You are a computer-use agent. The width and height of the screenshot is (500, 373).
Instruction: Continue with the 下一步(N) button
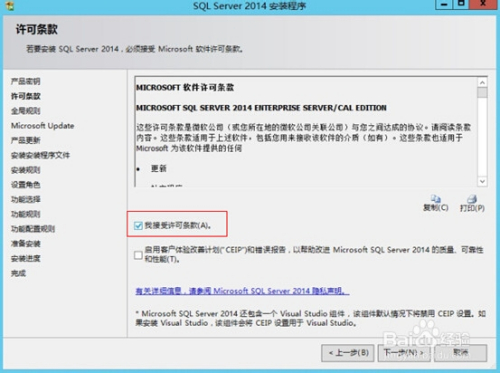(x=404, y=353)
